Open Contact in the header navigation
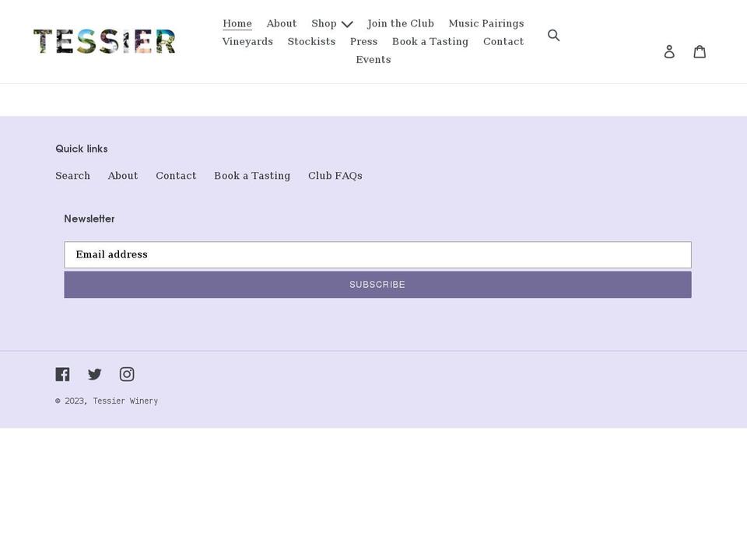Viewport: 747px width, 560px height. tap(503, 41)
